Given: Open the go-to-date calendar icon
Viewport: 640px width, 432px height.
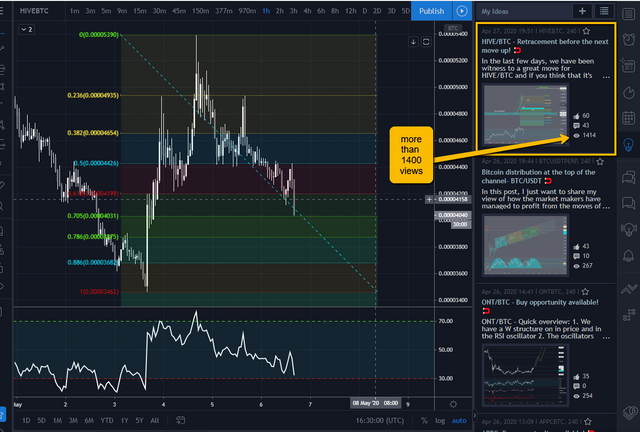Looking at the screenshot, I should click(x=182, y=421).
